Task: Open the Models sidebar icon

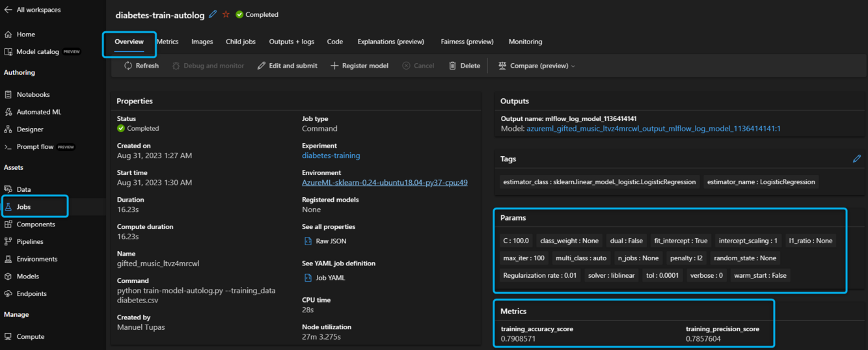Action: tap(8, 276)
